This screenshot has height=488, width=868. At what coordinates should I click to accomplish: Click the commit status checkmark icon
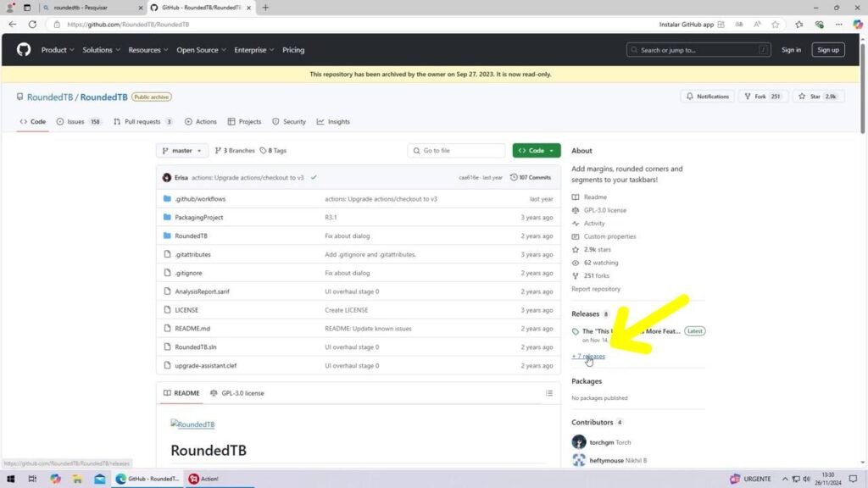[x=314, y=178]
